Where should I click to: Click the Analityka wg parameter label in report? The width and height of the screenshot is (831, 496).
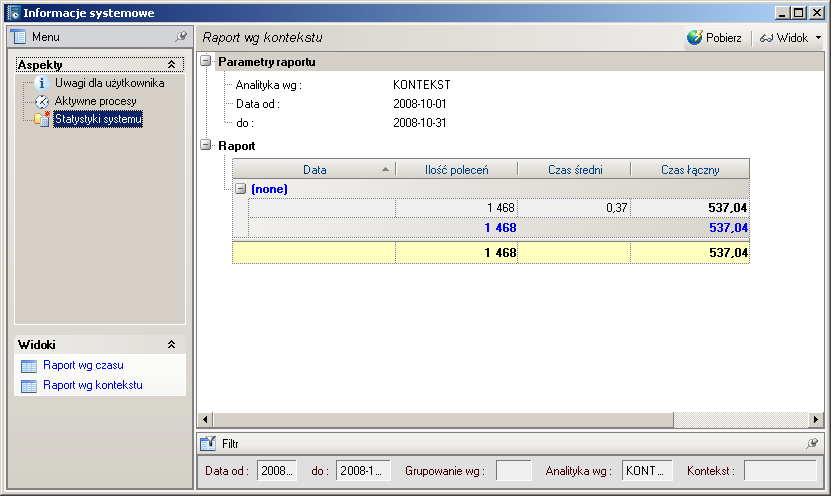pyautogui.click(x=268, y=85)
